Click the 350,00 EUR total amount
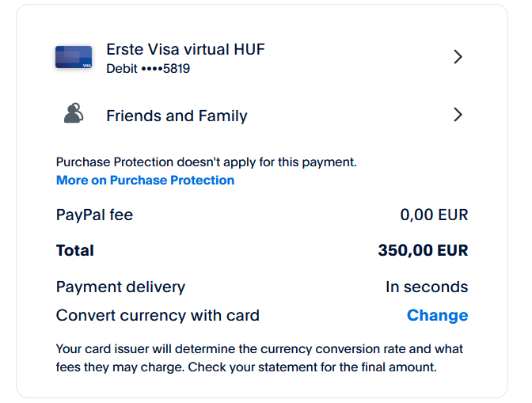The width and height of the screenshot is (532, 403). click(423, 251)
